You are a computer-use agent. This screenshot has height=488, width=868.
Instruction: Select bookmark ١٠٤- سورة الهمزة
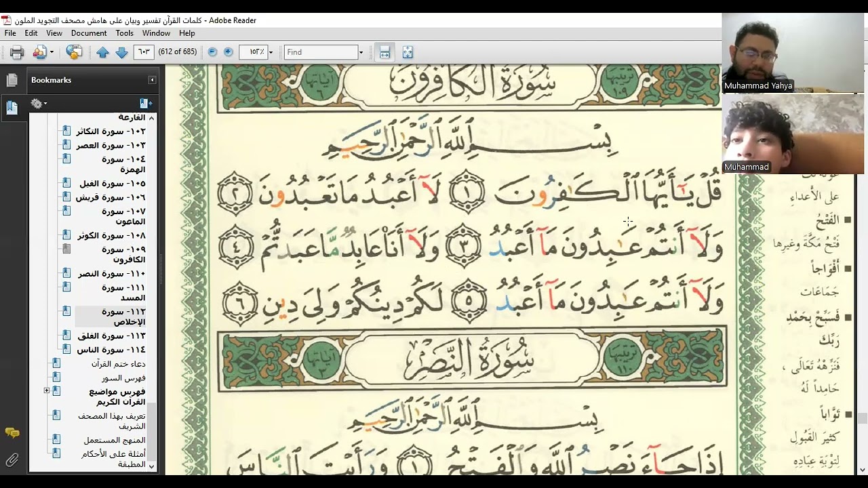pos(123,164)
